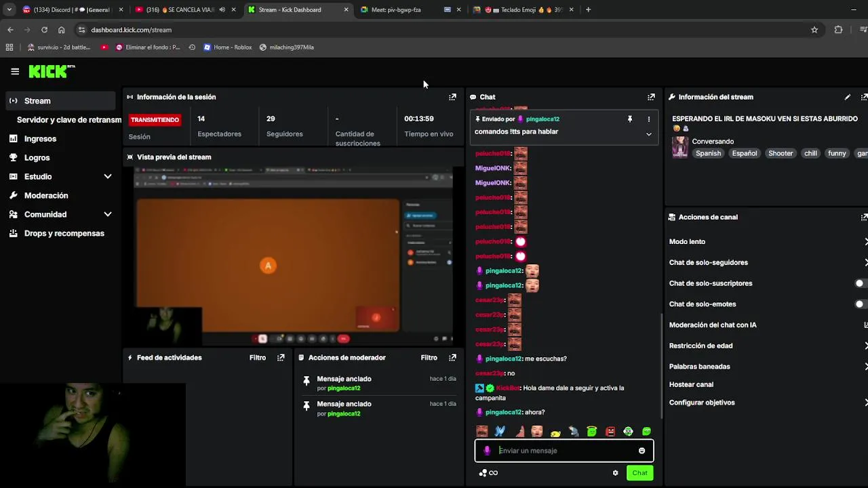The height and width of the screenshot is (488, 868).
Task: Pop out the Chat panel
Action: (x=651, y=97)
